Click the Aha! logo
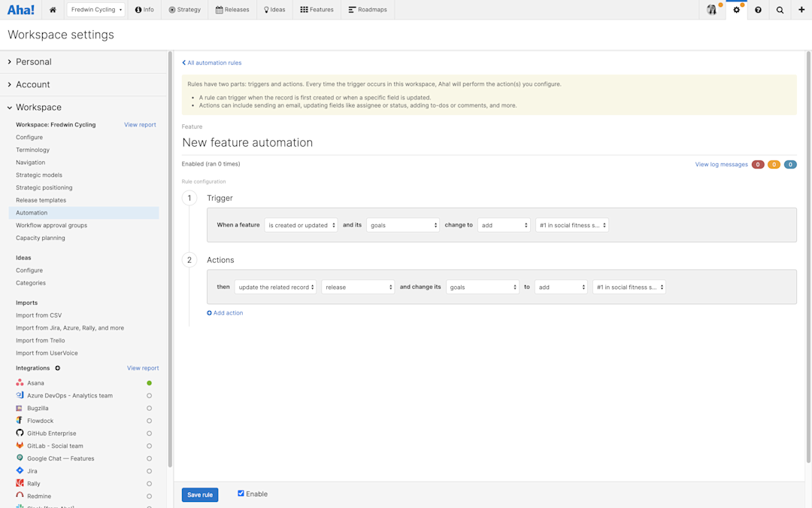The height and width of the screenshot is (508, 812). (21, 10)
